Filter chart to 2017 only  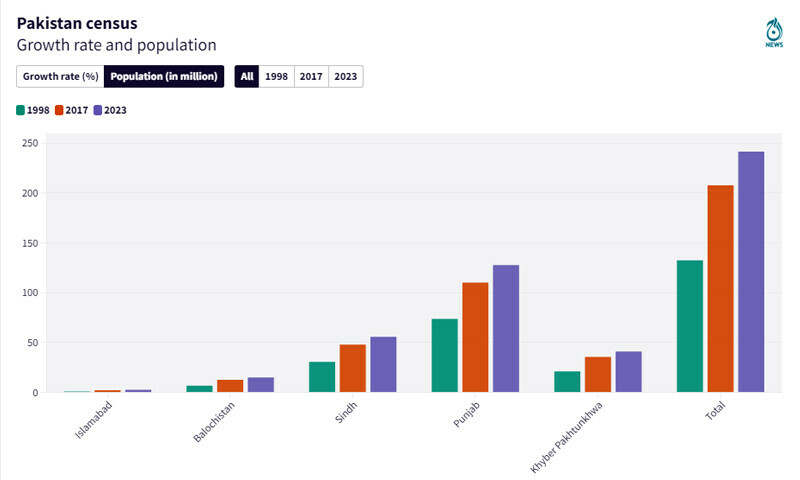[x=311, y=76]
